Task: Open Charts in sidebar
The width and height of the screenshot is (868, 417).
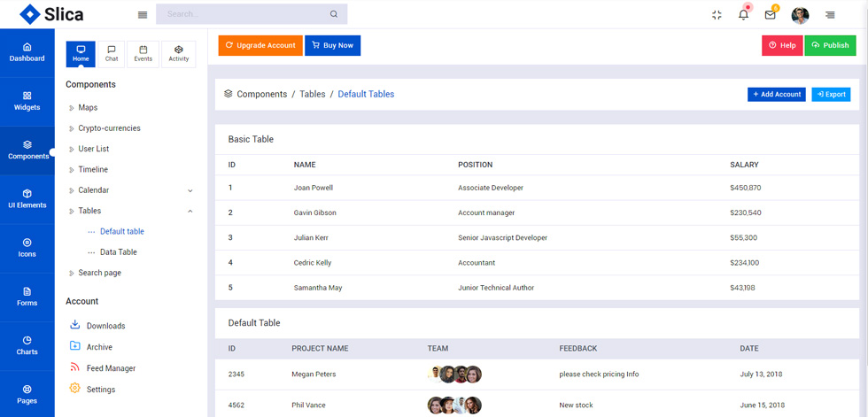Action: (x=27, y=345)
